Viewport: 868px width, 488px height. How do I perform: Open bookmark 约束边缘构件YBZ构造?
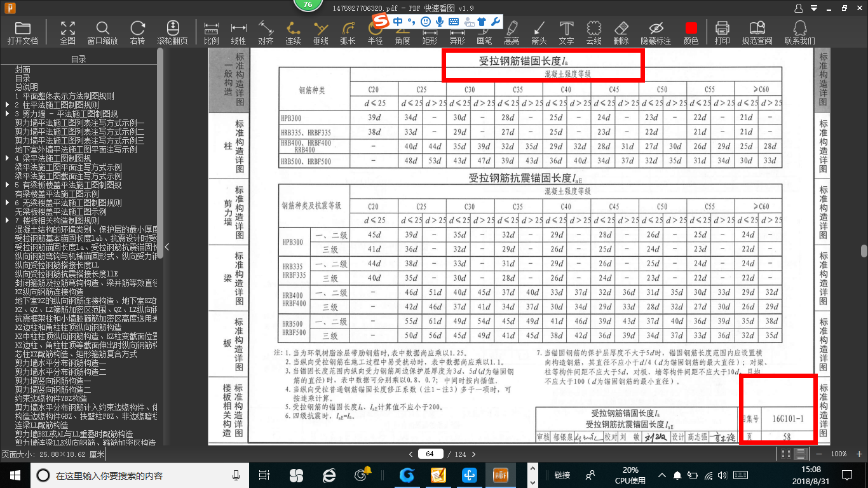pos(51,398)
